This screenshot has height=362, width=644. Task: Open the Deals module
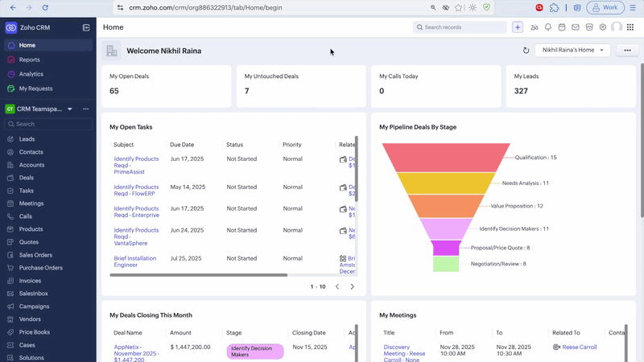[27, 178]
